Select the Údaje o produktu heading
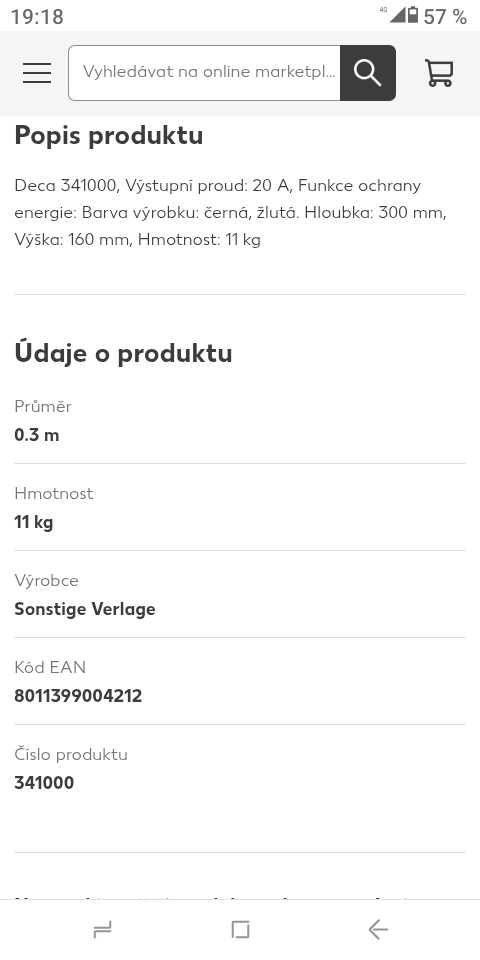Screen dimensions: 480x960 (123, 353)
